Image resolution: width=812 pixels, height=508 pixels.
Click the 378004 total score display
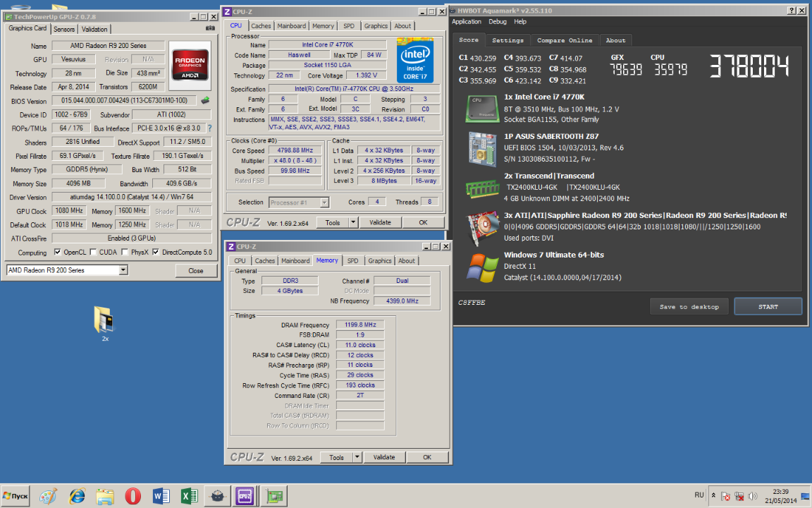coord(749,66)
